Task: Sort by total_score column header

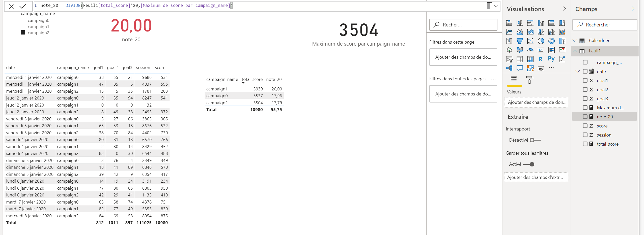Action: 252,79
